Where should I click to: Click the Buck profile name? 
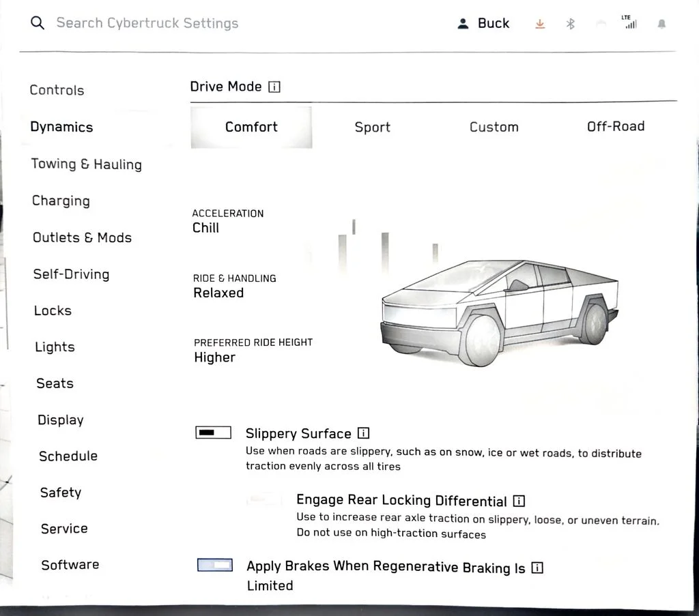[x=494, y=23]
